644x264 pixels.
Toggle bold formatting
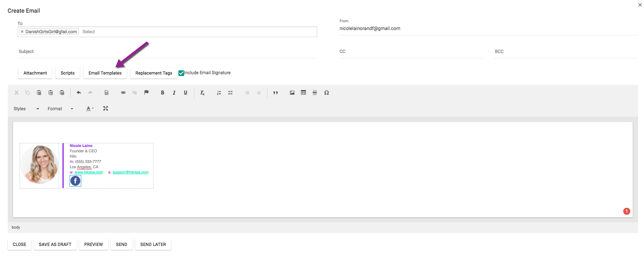click(x=163, y=93)
